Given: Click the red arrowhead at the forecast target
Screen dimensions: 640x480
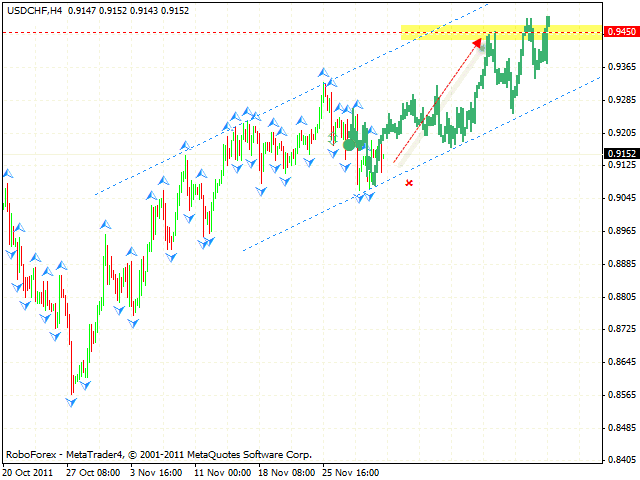Looking at the screenshot, I should pos(477,42).
